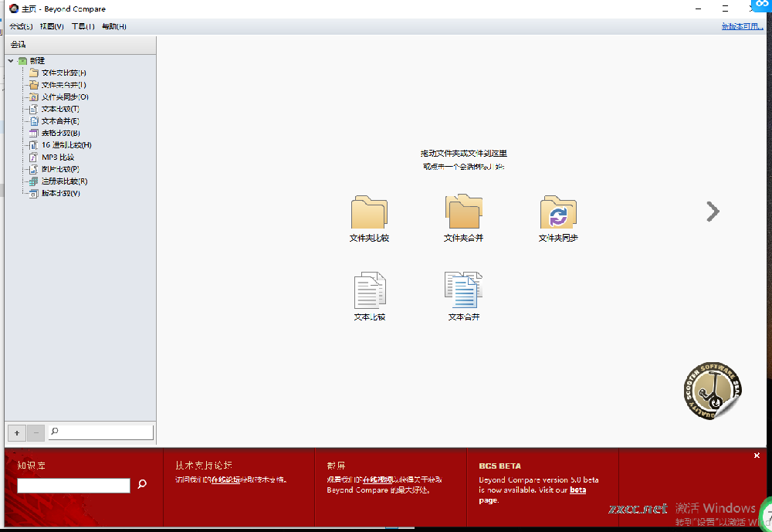
Task: Open the 视图(V) menu
Action: (52, 26)
